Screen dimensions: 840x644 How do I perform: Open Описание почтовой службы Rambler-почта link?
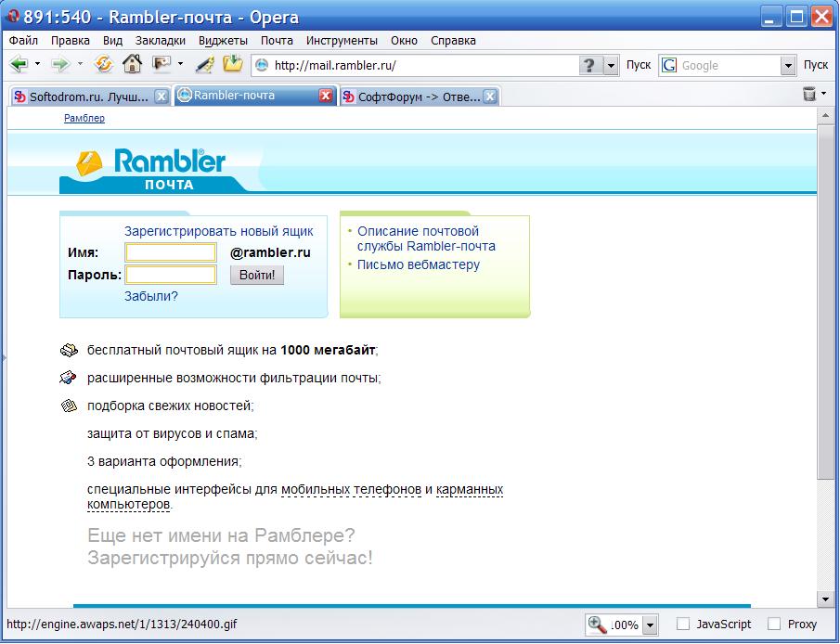click(x=426, y=239)
